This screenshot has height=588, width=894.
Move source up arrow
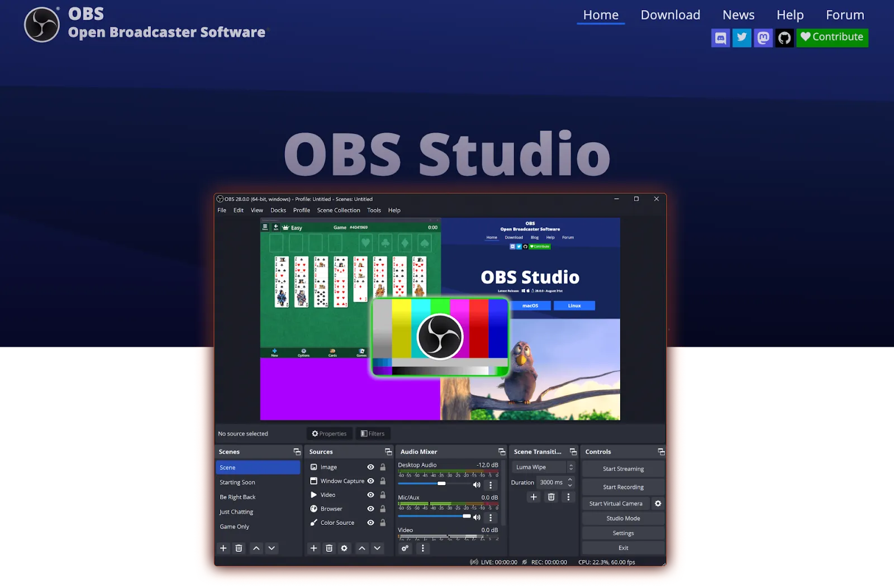click(362, 548)
